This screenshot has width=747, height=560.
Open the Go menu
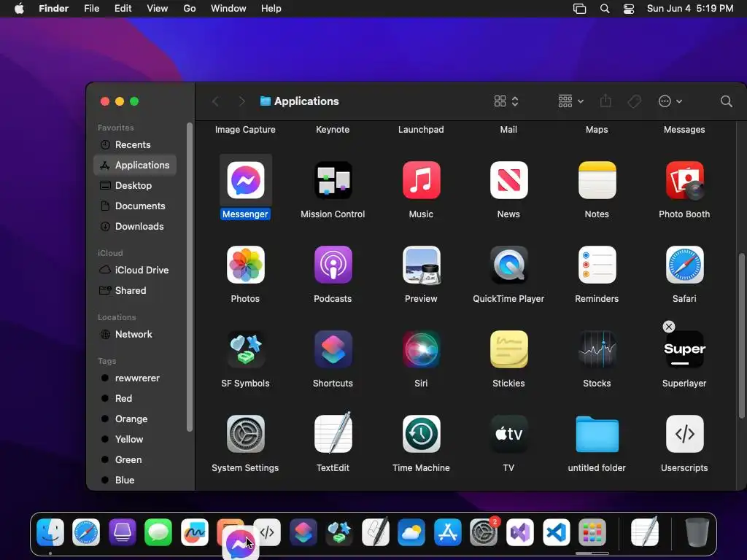pyautogui.click(x=190, y=9)
